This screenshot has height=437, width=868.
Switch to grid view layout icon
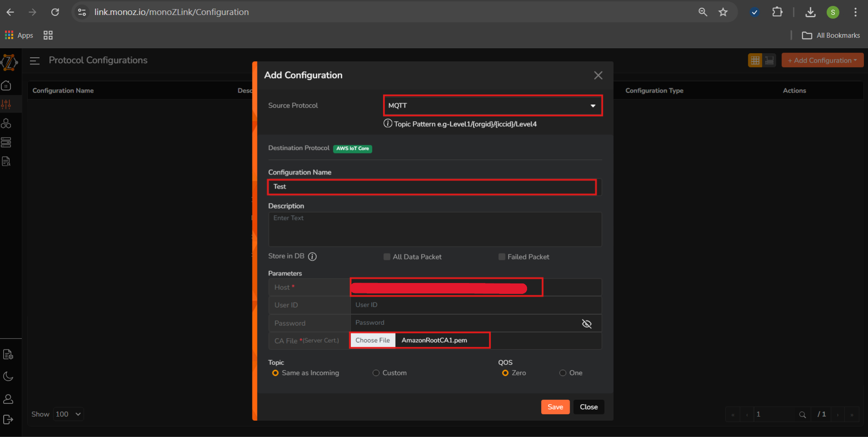point(755,60)
